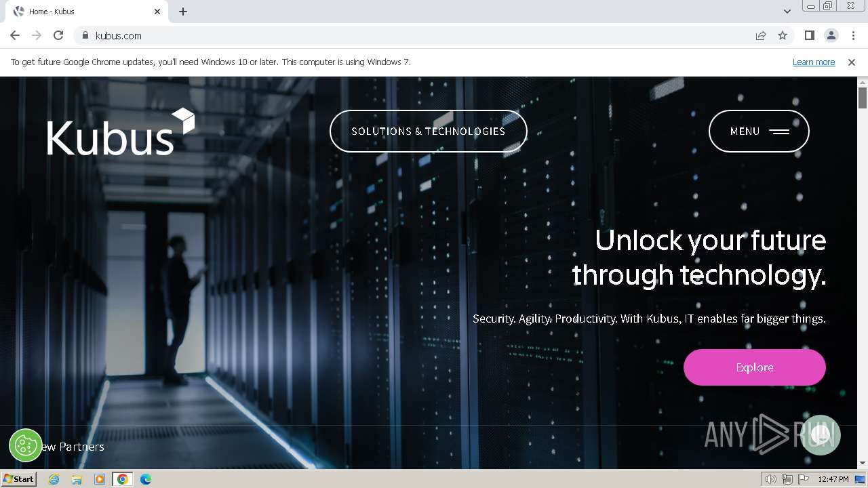Viewport: 868px width, 488px height.
Task: Select Chrome in the taskbar
Action: 123,479
